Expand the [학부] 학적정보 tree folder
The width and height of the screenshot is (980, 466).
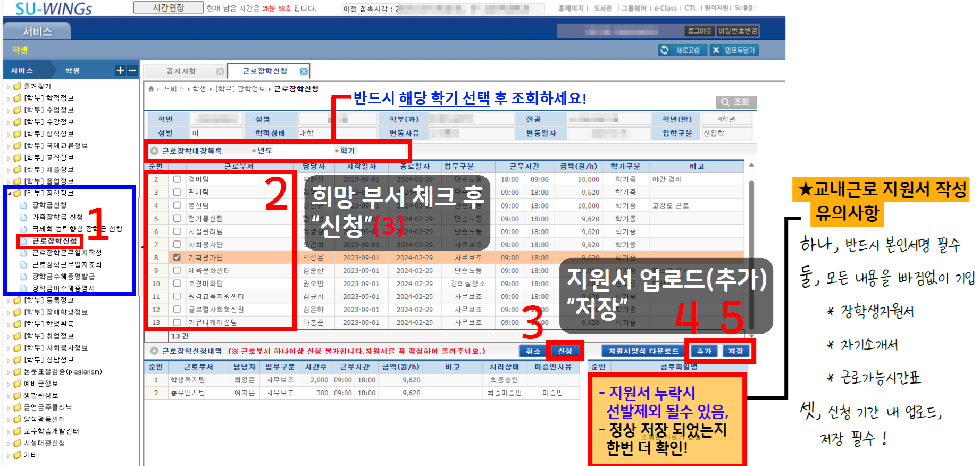coord(9,98)
